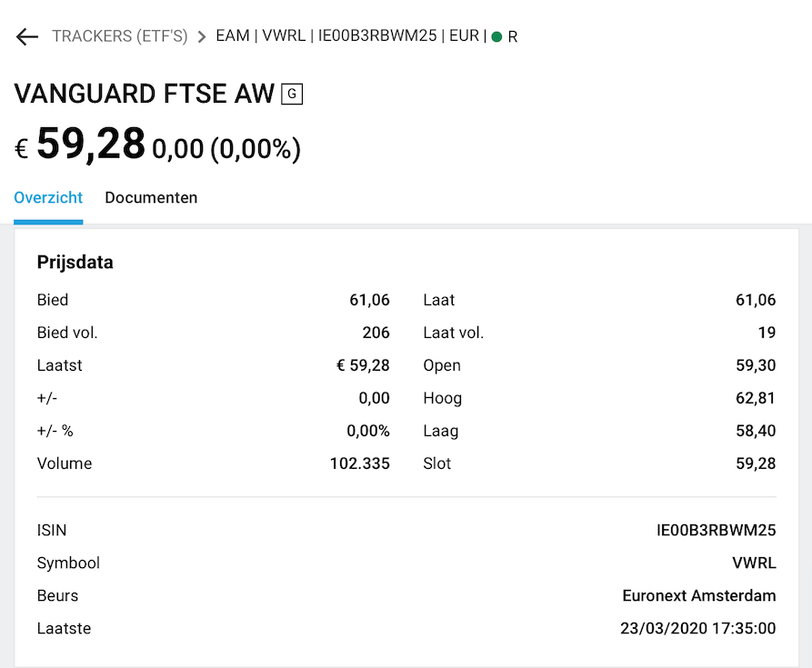Click the VWRL symbol value
The image size is (812, 668).
(x=754, y=563)
